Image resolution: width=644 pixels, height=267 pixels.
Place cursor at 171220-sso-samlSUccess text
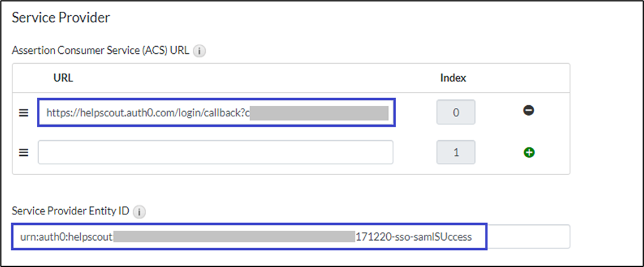click(x=414, y=237)
